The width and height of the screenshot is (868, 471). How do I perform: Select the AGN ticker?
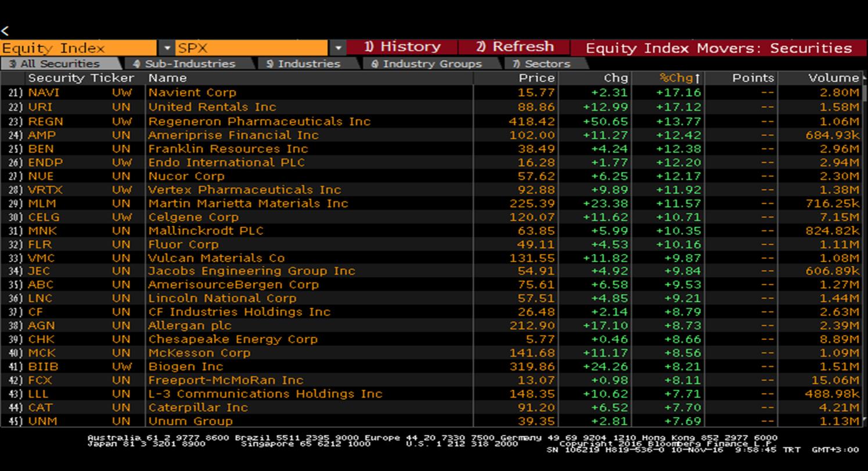(42, 326)
